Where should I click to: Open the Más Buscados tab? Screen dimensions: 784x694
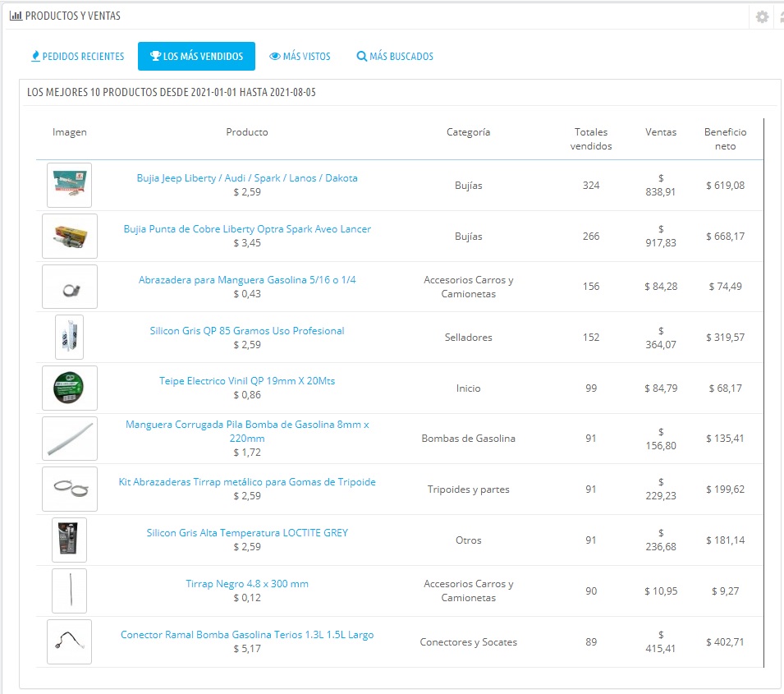coord(395,57)
